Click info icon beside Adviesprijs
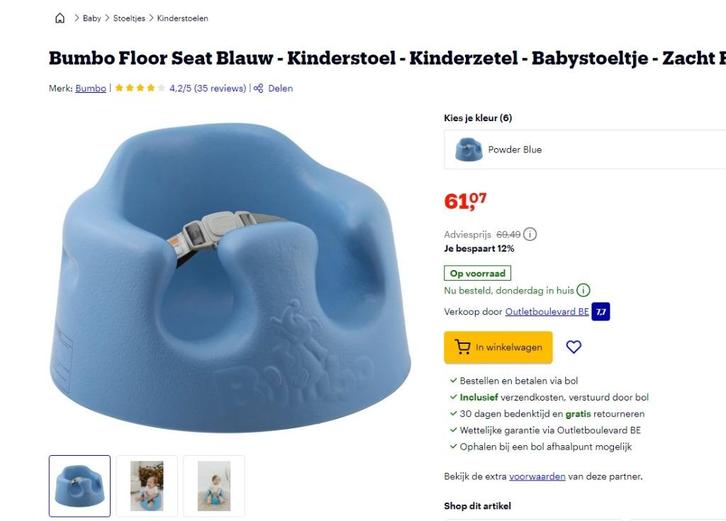 [530, 234]
